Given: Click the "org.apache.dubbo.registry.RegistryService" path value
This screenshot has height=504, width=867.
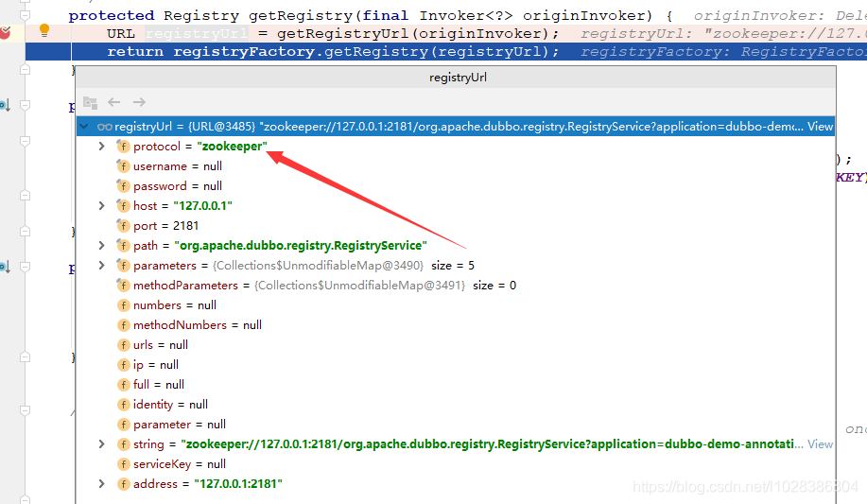Looking at the screenshot, I should tap(301, 246).
